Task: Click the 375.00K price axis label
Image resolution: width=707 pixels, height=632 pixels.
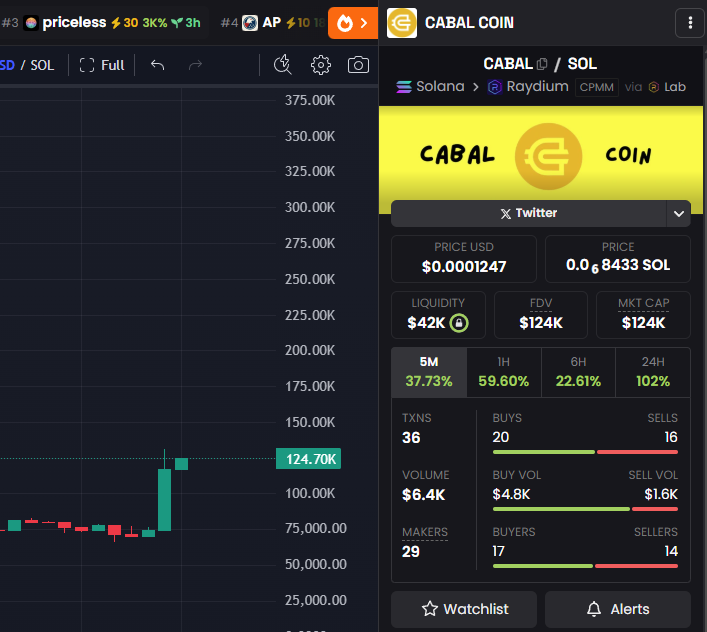Action: pyautogui.click(x=310, y=100)
